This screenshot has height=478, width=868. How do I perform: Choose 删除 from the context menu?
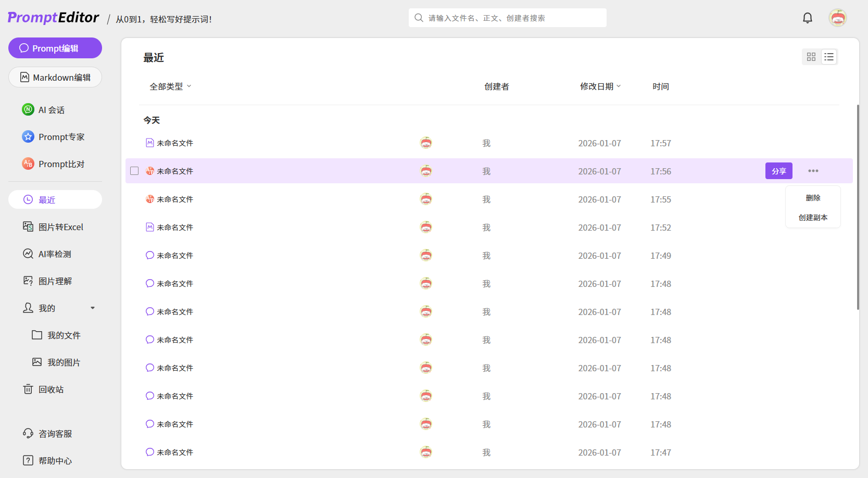click(813, 198)
